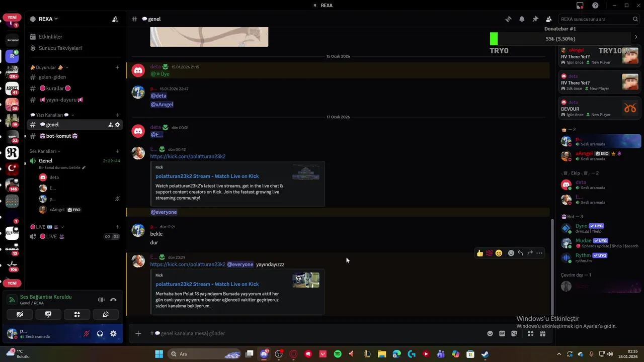
Task: Add a channel to Duyurular category
Action: tap(117, 67)
